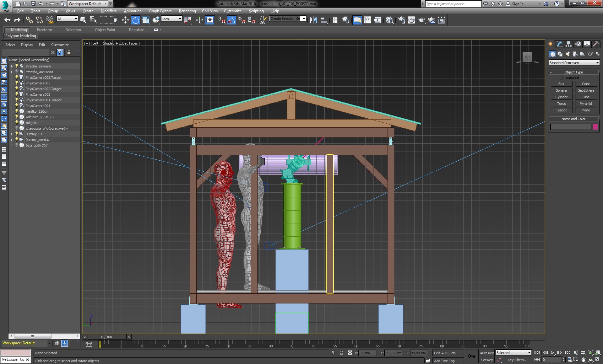Switch to Hierarchy command panel

click(568, 44)
